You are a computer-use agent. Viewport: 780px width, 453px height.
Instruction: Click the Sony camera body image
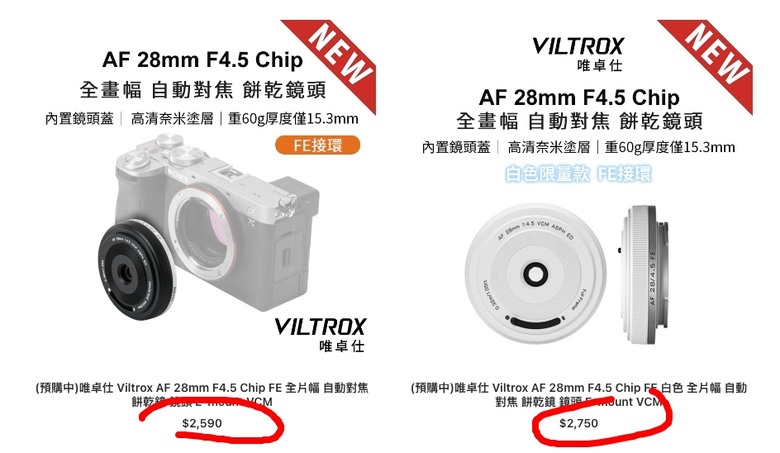219,219
